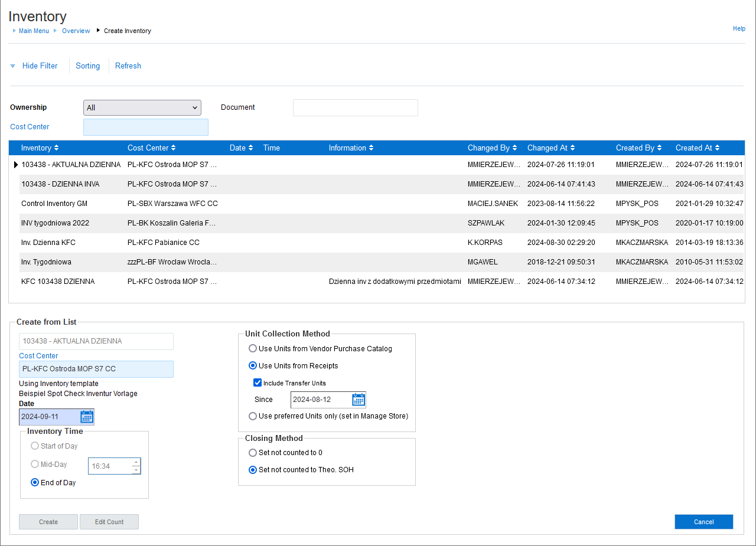This screenshot has width=756, height=546.
Task: Click the Document filter input field
Action: pyautogui.click(x=355, y=107)
